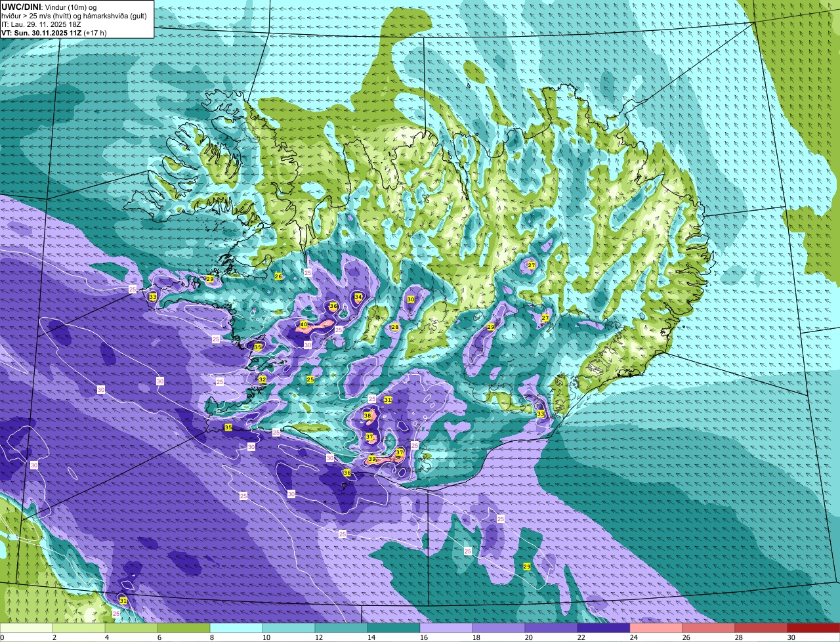Image resolution: width=840 pixels, height=642 pixels.
Task: Pick the 4–6 m/s legend swatch
Action: click(x=132, y=628)
